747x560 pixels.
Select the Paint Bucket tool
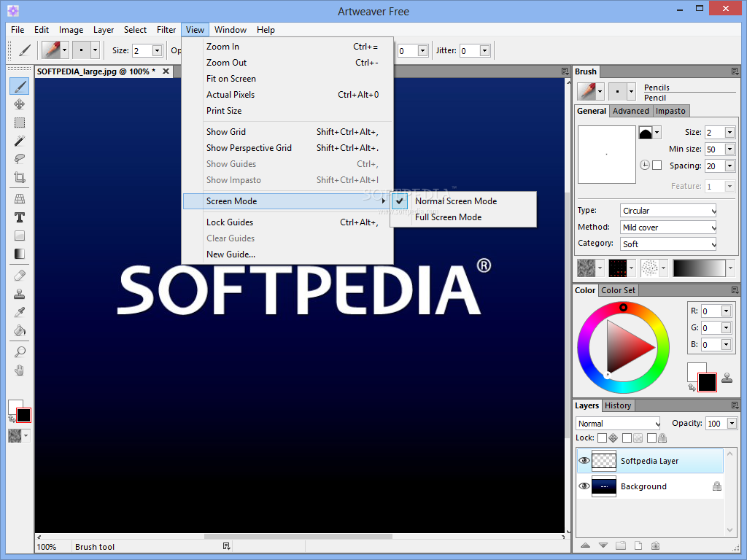pos(20,330)
